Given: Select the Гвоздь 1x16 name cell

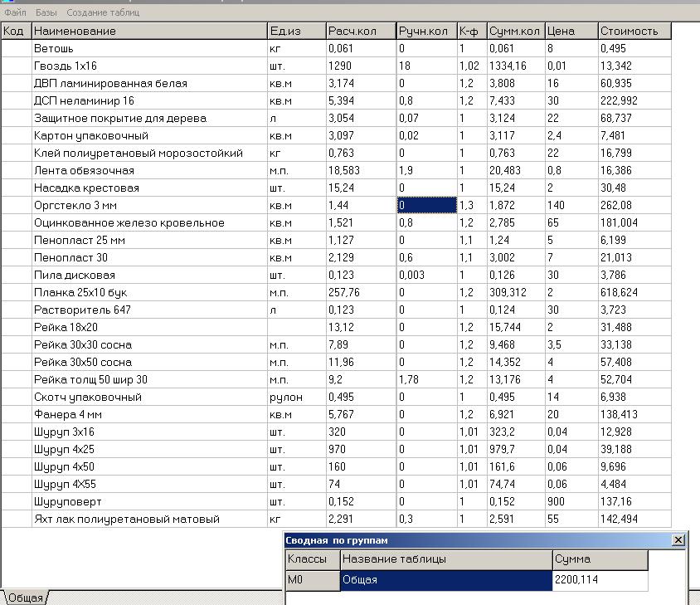Looking at the screenshot, I should click(149, 66).
